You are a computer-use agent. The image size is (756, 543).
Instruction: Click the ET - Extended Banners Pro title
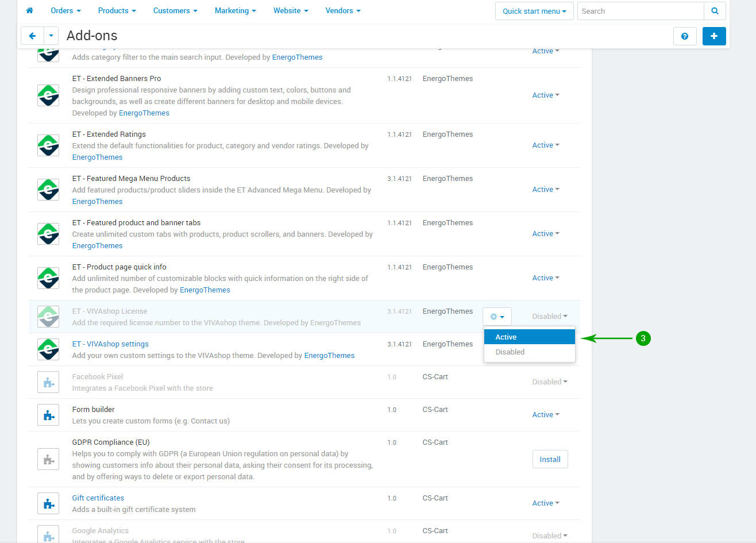tap(117, 79)
